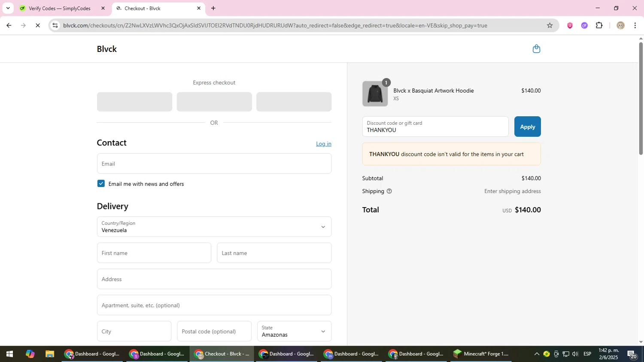This screenshot has width=644, height=362.
Task: Close the Verify Codes SimplyCodes tab
Action: pyautogui.click(x=103, y=8)
